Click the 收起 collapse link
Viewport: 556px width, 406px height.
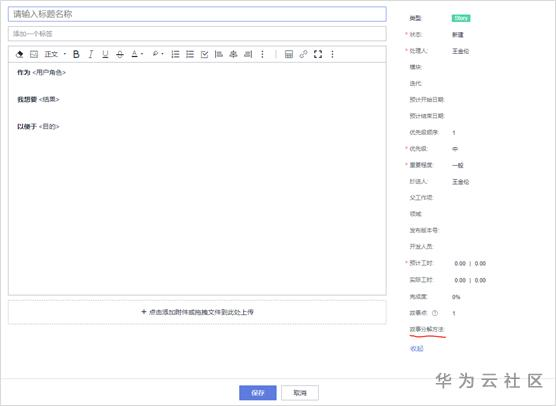pyautogui.click(x=416, y=349)
